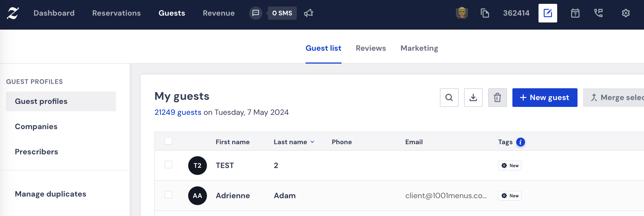Check the TEST 2 row checkbox
This screenshot has width=644, height=216.
point(168,164)
